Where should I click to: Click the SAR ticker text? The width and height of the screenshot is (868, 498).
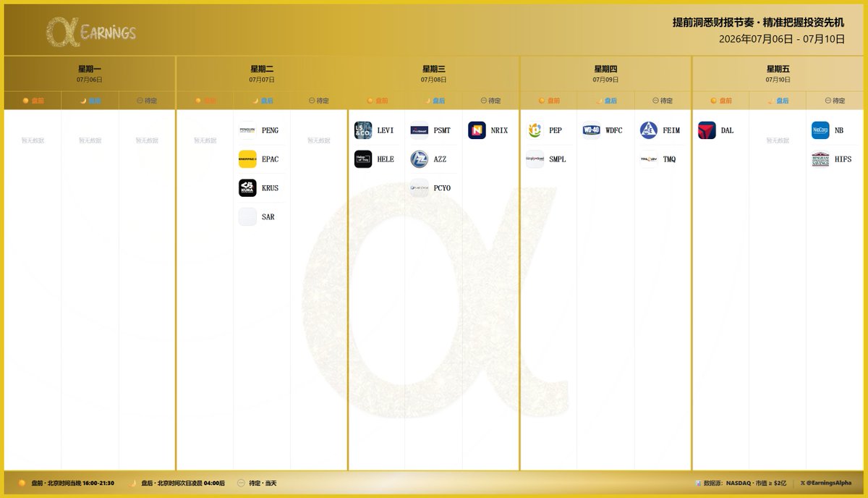pos(268,217)
